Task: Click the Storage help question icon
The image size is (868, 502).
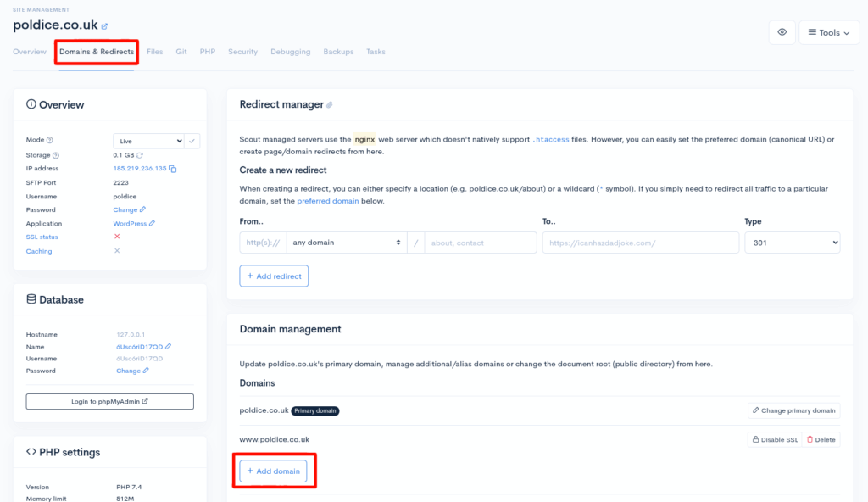Action: (56, 155)
